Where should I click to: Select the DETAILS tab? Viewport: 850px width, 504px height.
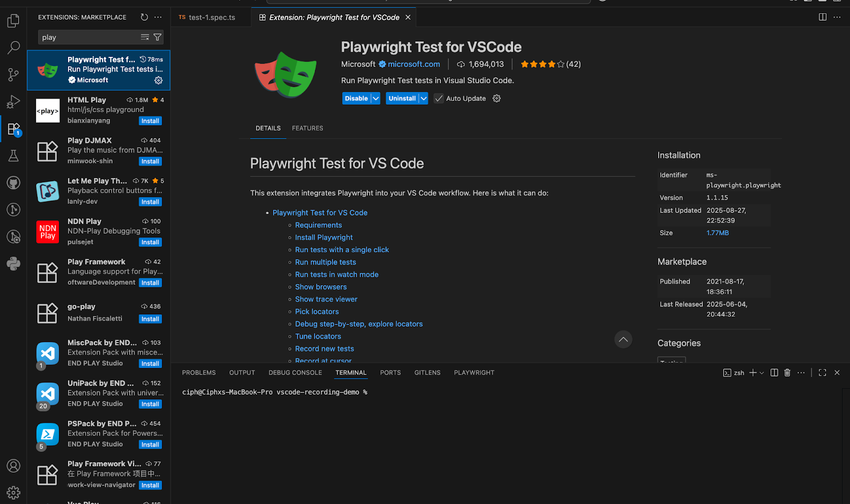click(268, 128)
